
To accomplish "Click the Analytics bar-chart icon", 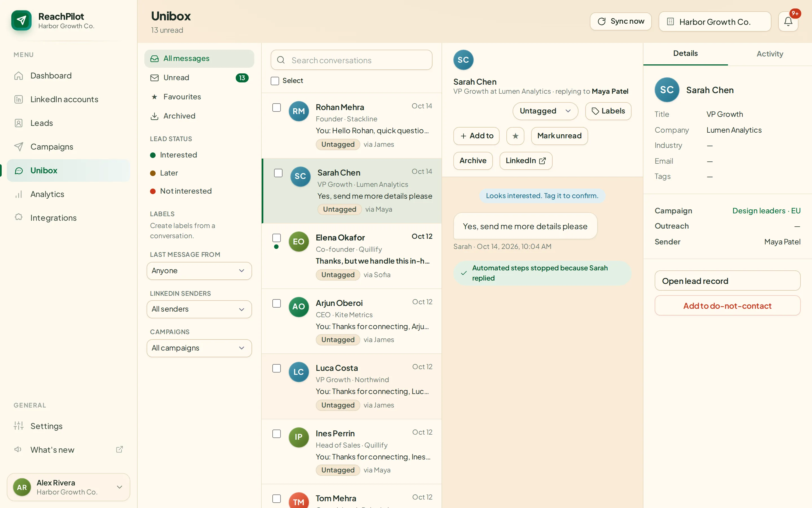I will [x=18, y=194].
